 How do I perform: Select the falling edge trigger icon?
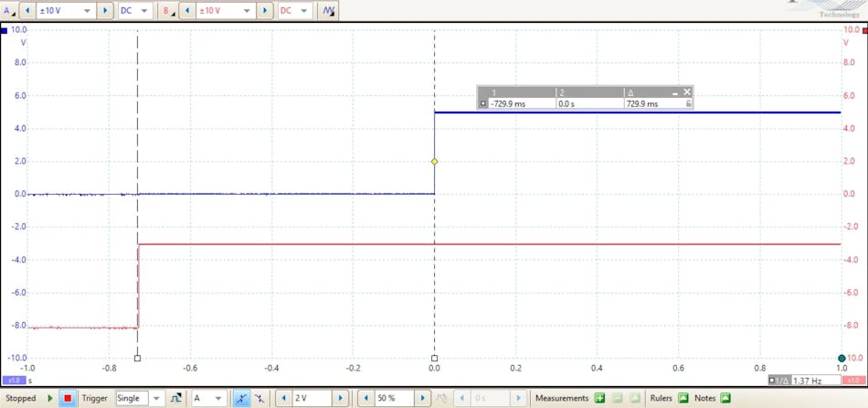tap(259, 398)
